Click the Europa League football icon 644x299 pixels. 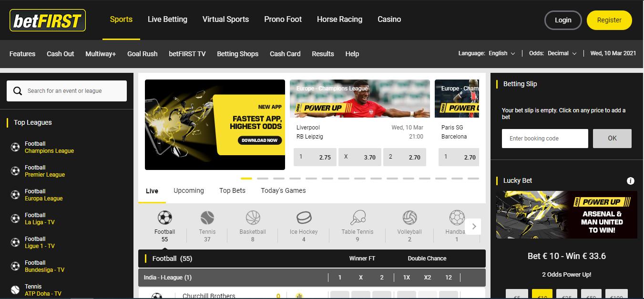[15, 195]
